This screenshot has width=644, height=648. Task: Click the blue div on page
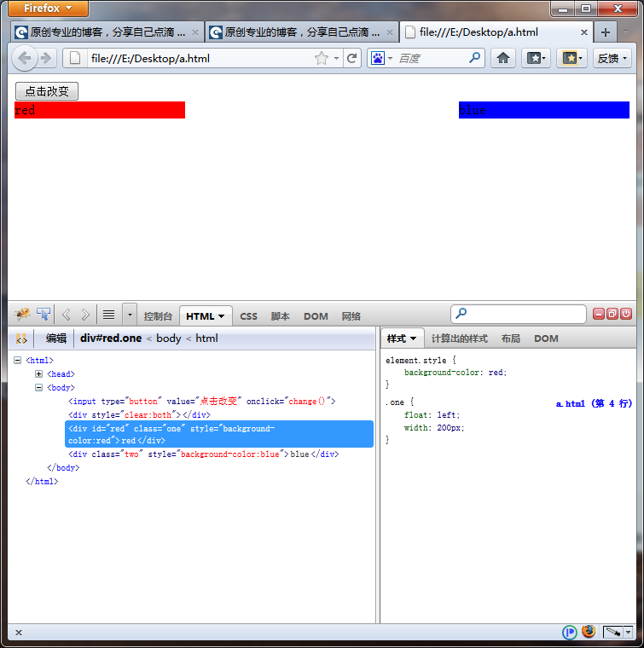(544, 110)
